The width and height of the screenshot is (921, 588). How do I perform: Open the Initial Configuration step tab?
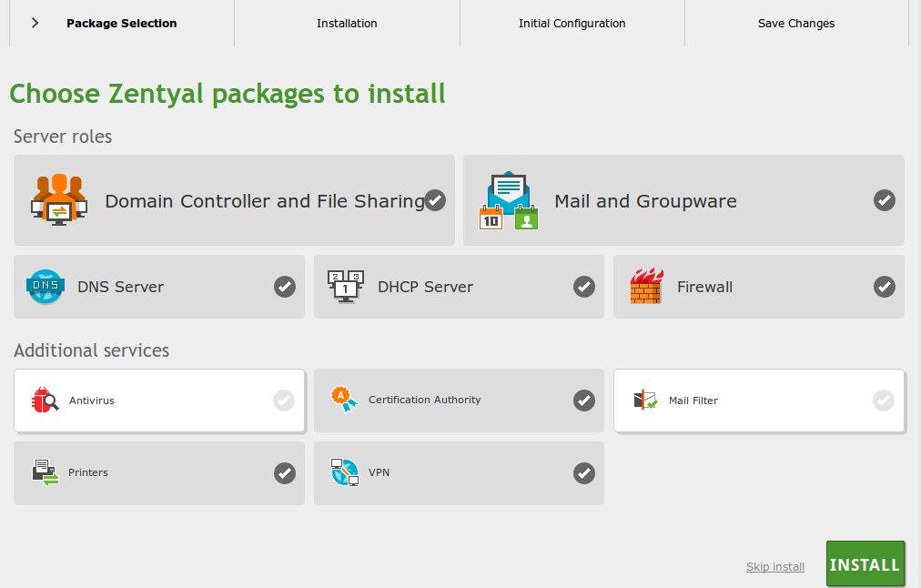572,23
